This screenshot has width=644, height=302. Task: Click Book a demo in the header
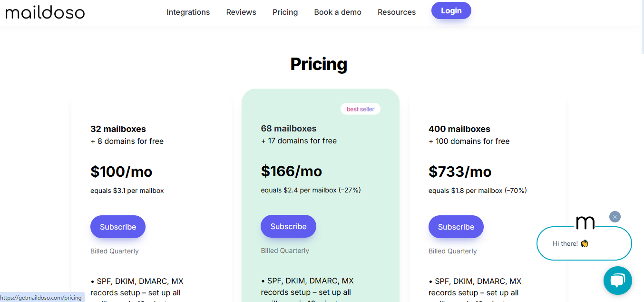point(338,12)
